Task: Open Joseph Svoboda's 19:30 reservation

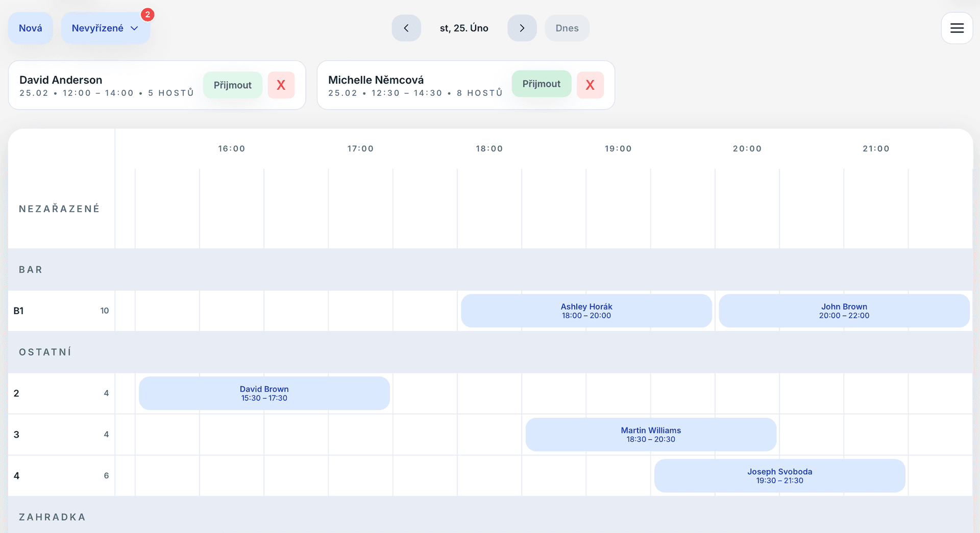Action: [779, 476]
